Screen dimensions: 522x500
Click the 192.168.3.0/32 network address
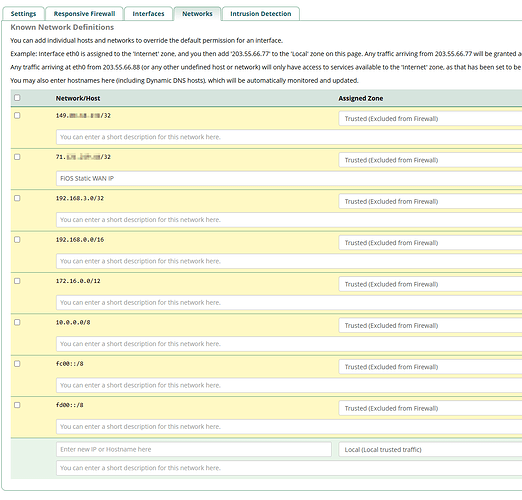point(80,198)
